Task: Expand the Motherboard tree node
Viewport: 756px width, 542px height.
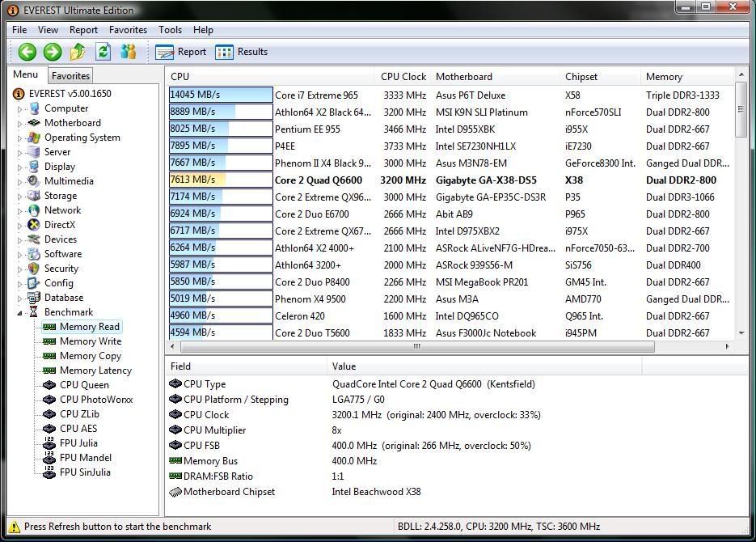Action: (19, 124)
